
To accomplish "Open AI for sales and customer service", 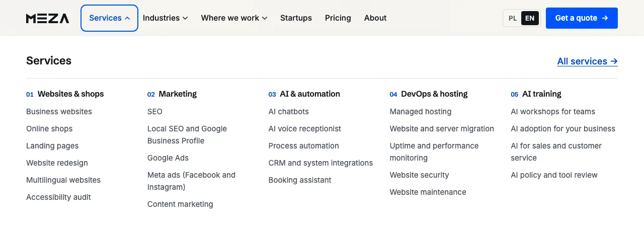I will click(x=556, y=152).
